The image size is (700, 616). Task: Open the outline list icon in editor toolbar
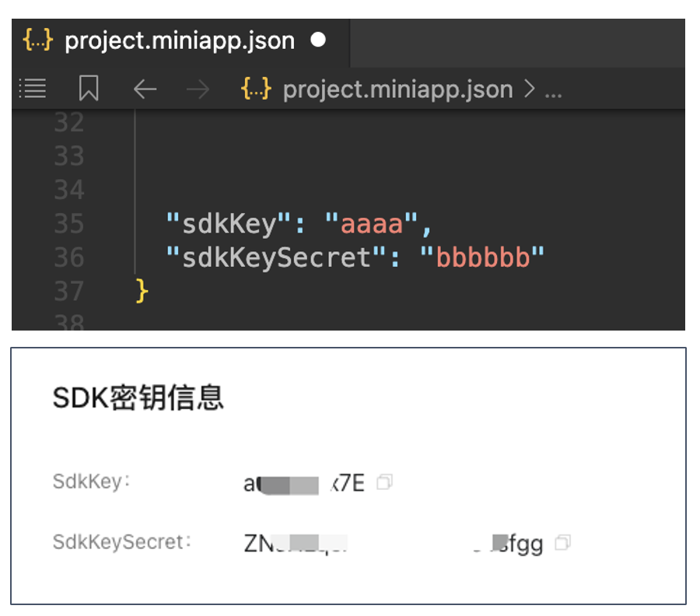pos(33,89)
